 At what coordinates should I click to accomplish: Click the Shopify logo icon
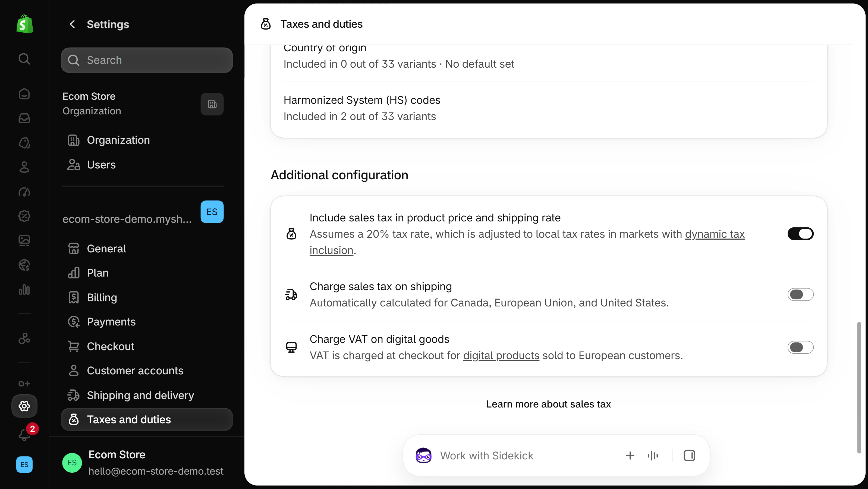click(25, 24)
